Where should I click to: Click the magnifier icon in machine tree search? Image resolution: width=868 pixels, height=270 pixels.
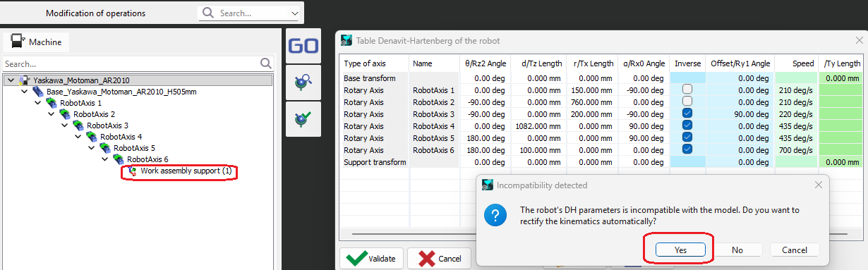click(x=266, y=63)
